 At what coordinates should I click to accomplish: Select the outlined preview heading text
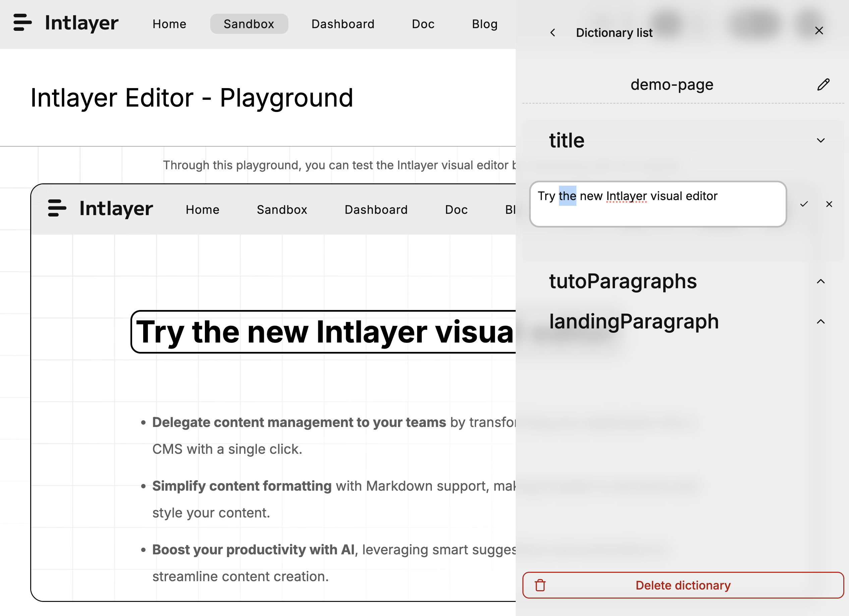(x=324, y=332)
